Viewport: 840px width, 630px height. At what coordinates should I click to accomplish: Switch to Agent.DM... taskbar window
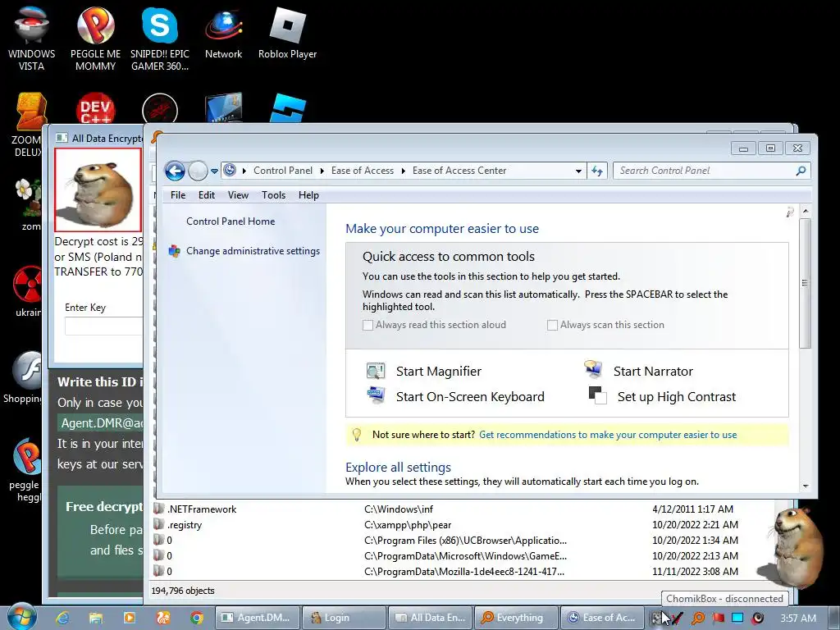click(257, 618)
